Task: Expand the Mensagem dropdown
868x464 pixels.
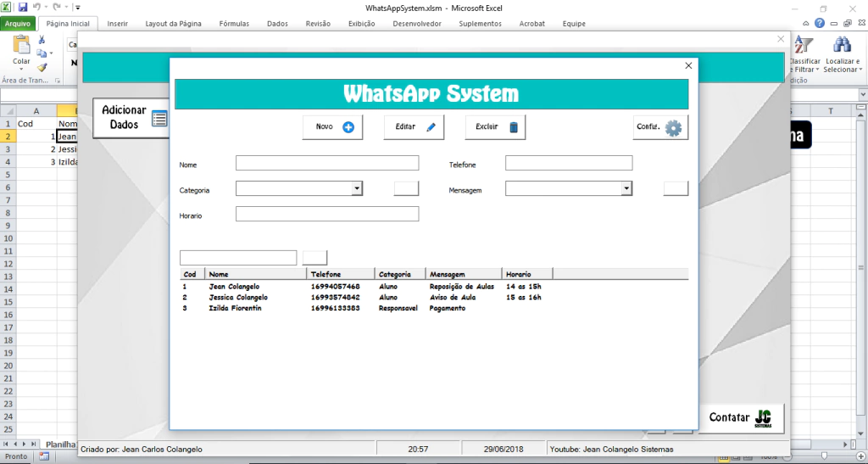Action: (x=626, y=188)
